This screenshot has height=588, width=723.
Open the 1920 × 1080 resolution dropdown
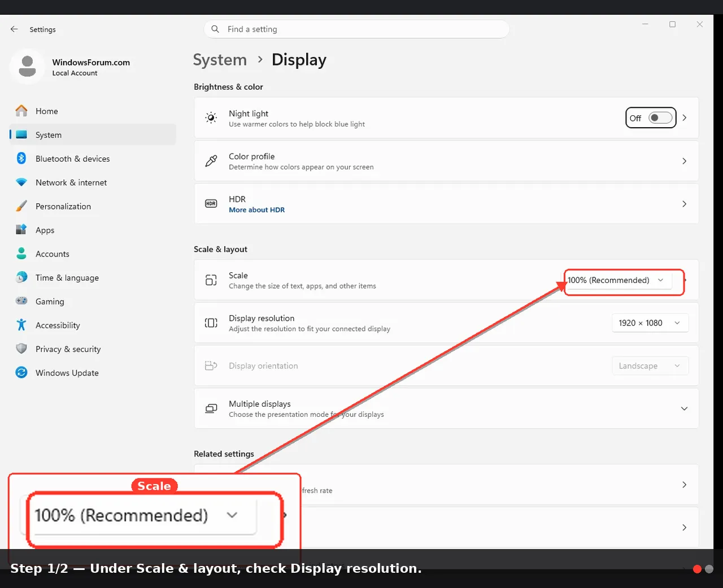tap(650, 323)
